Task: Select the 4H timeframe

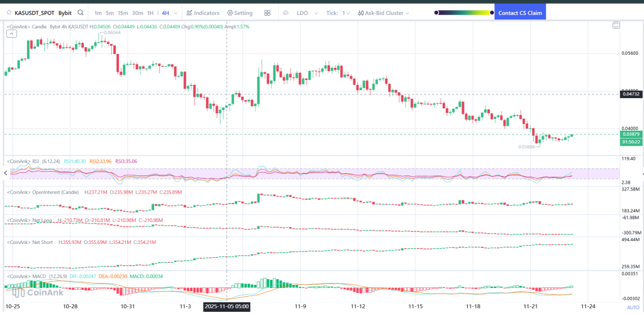Action: [x=165, y=13]
